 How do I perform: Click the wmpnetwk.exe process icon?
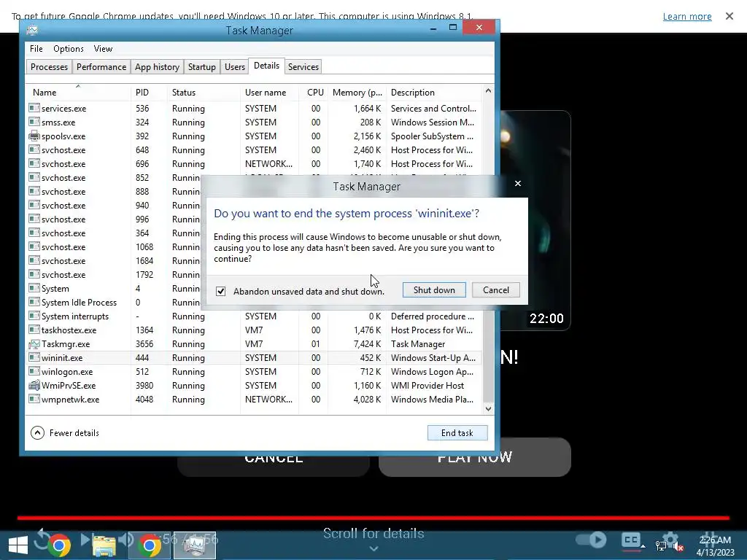34,399
